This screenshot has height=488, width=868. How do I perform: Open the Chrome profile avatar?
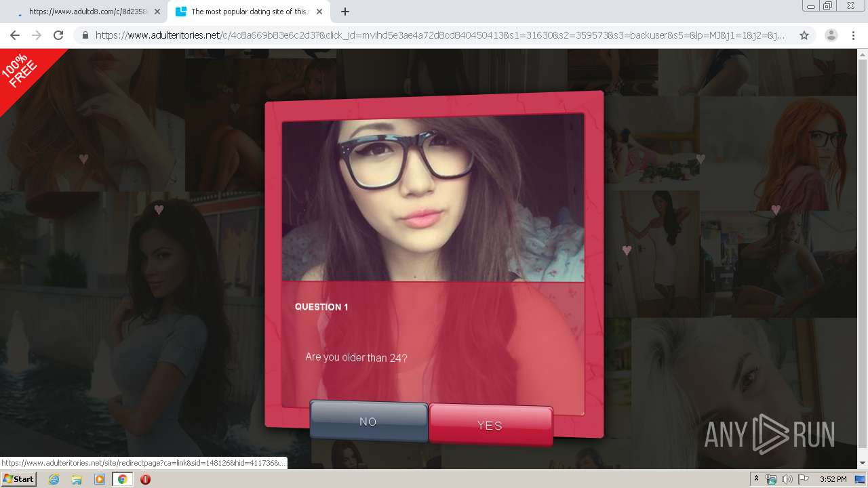tap(831, 35)
